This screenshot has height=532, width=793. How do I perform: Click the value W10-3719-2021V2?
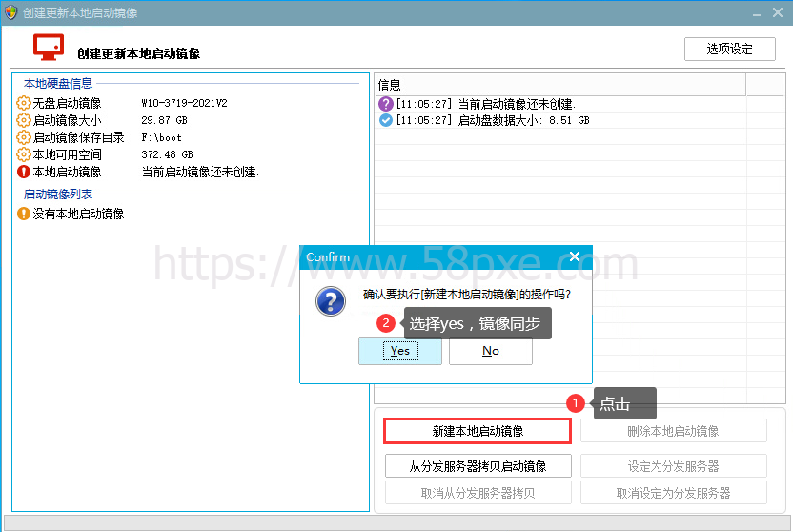[x=184, y=103]
